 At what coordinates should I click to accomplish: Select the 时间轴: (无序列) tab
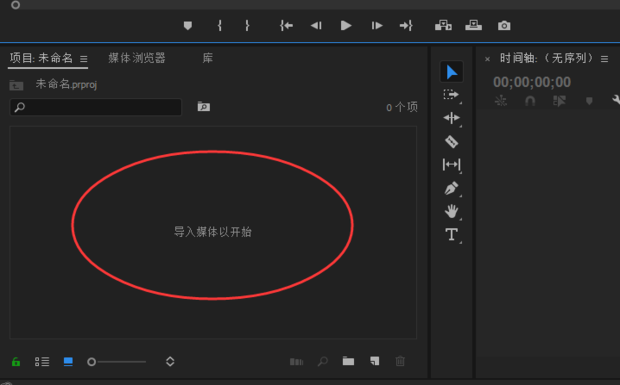click(x=546, y=59)
